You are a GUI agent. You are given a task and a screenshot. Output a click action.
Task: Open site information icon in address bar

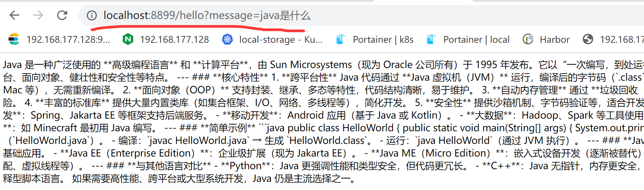pyautogui.click(x=92, y=15)
